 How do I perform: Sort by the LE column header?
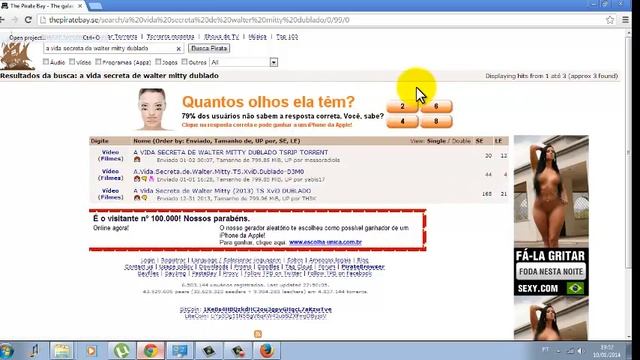[x=498, y=141]
